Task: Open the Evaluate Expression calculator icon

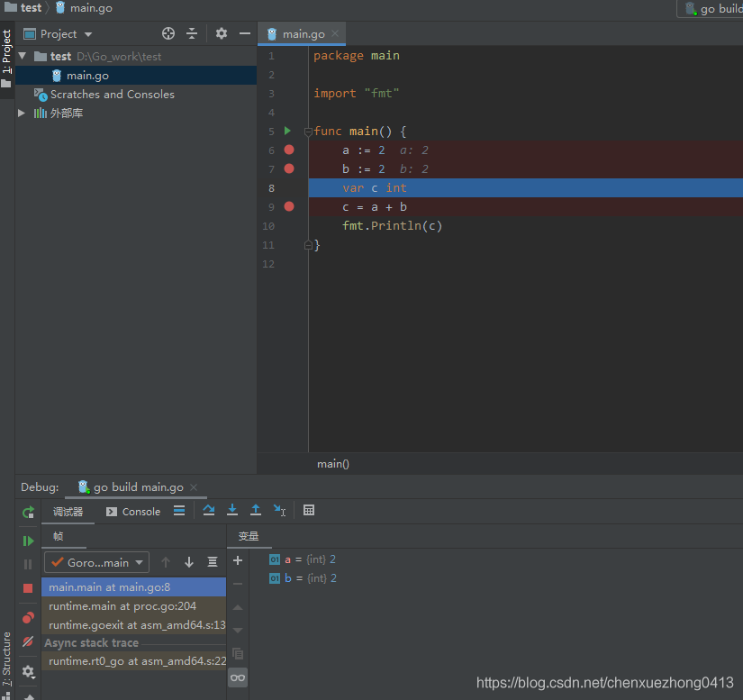Action: click(x=309, y=510)
